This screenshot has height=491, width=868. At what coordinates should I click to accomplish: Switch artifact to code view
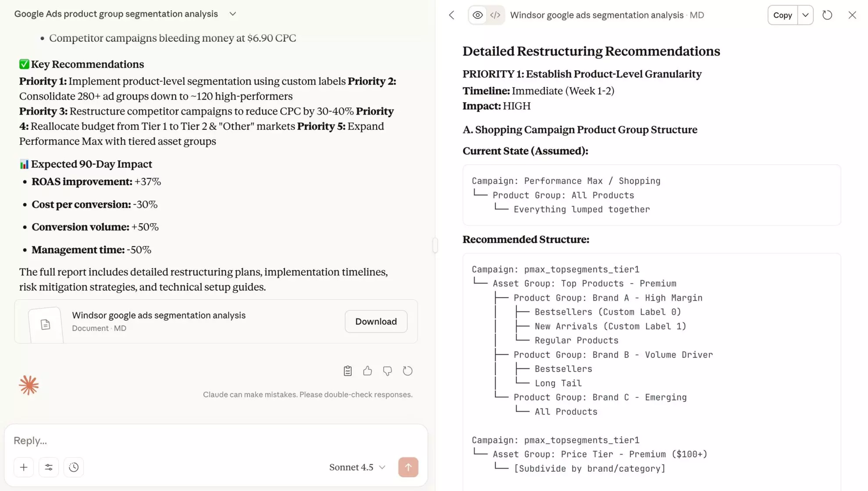click(x=495, y=14)
